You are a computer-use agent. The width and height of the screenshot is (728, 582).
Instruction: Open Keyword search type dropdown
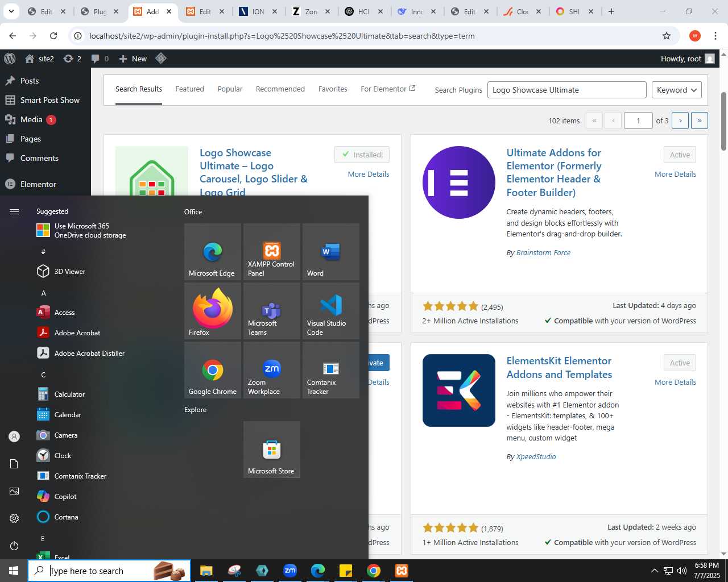pos(677,90)
